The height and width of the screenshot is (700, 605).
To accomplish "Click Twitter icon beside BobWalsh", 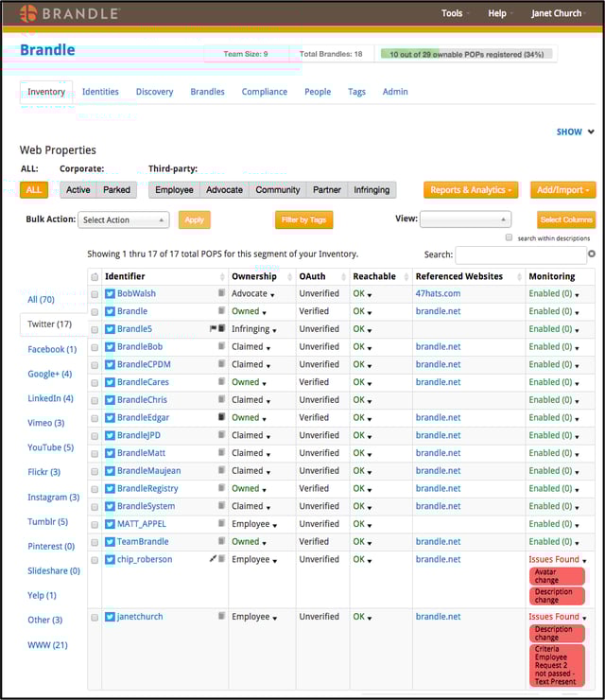I will click(x=110, y=294).
